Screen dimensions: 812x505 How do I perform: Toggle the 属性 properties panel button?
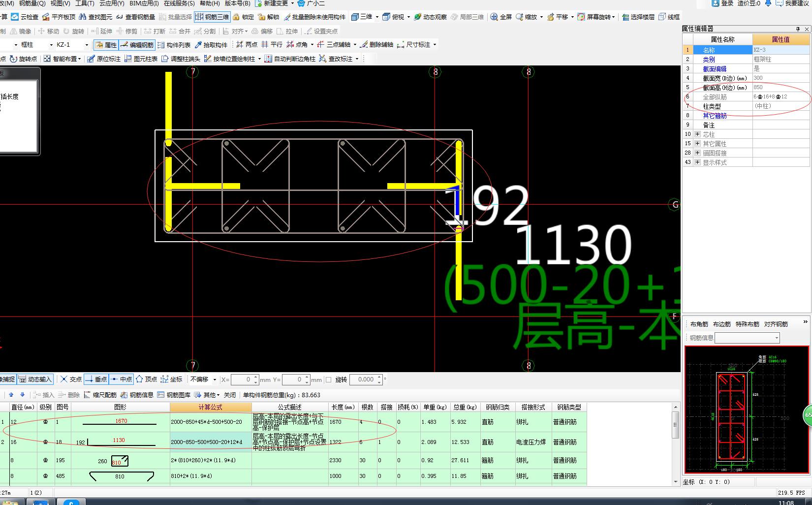point(106,45)
